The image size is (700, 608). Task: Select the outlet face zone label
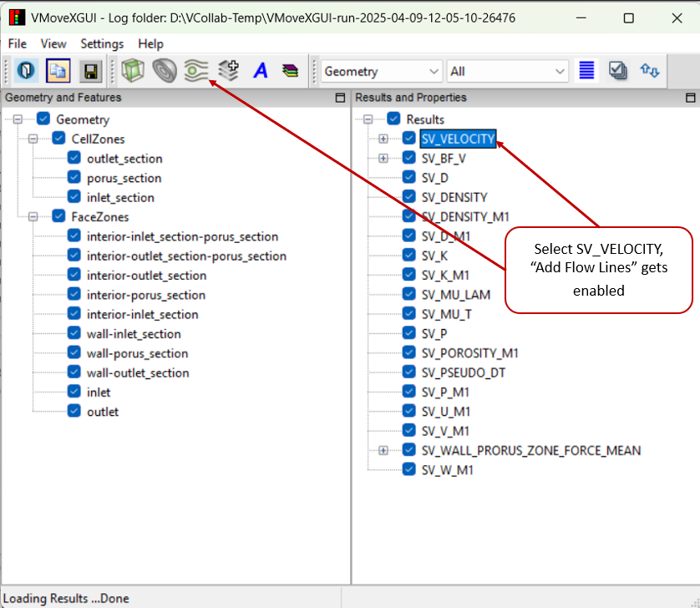(x=103, y=412)
